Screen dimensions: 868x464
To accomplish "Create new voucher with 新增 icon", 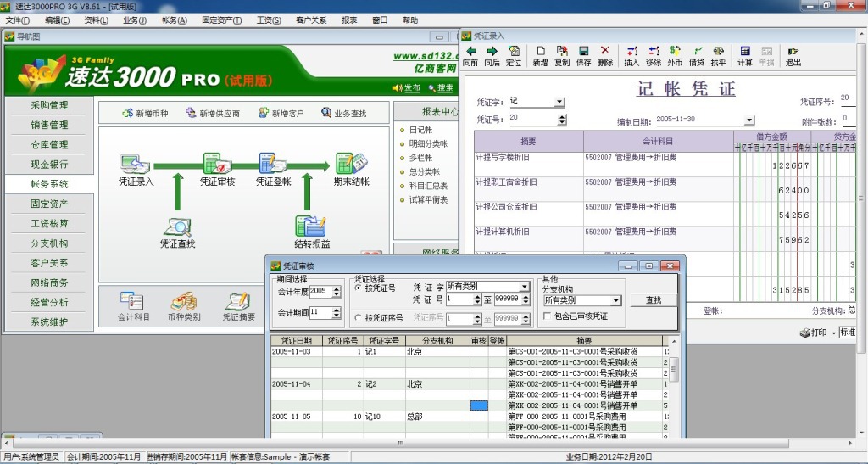I will pyautogui.click(x=540, y=56).
